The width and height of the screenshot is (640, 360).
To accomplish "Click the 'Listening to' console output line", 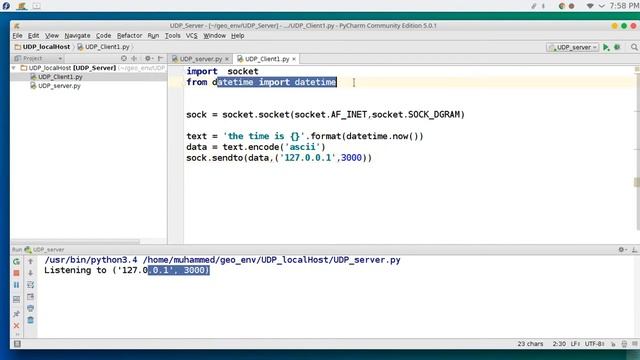I will click(x=127, y=270).
